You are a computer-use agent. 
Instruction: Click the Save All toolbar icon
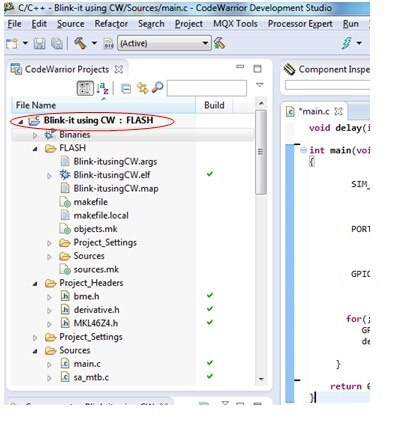pos(57,44)
